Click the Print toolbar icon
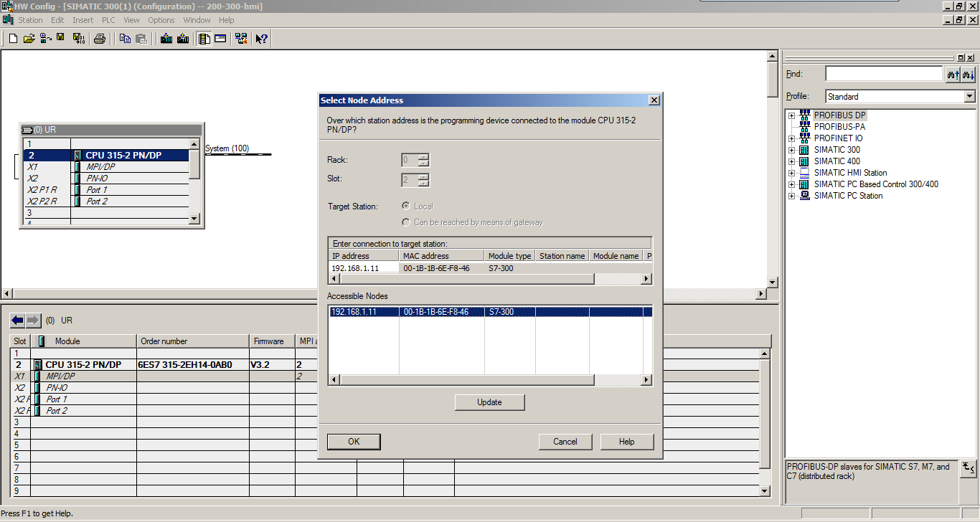 [100, 39]
